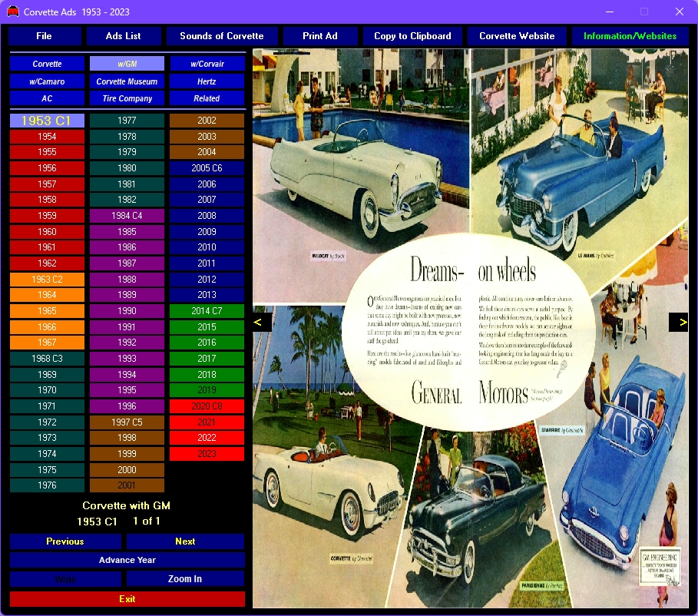Choose year 2010
698x616 pixels.
pos(207,247)
